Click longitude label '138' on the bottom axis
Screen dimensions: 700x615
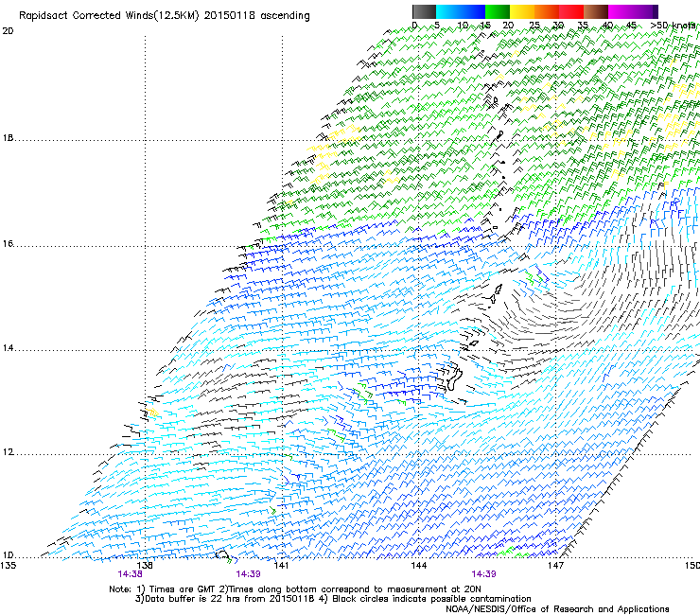click(145, 566)
